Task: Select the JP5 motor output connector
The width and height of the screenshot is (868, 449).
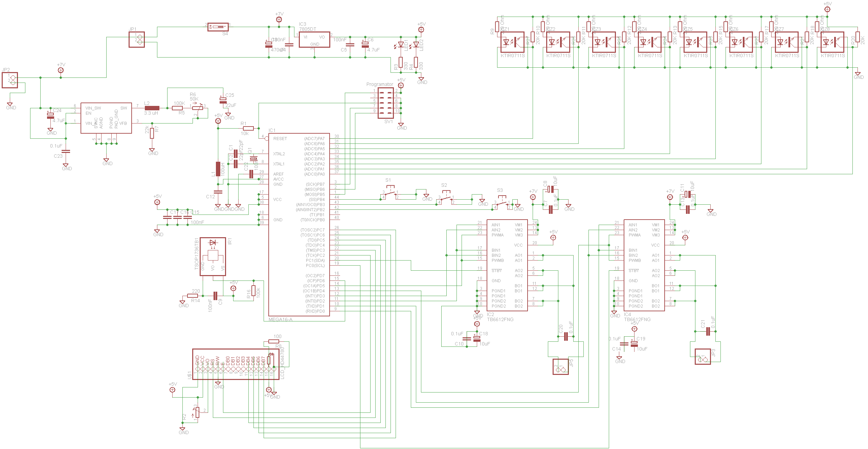Action: pyautogui.click(x=561, y=367)
